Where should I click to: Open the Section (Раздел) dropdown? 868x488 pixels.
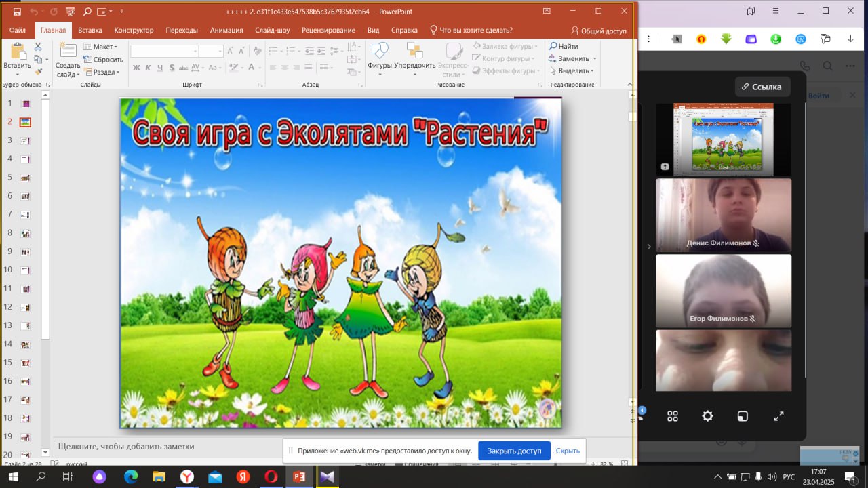point(102,72)
